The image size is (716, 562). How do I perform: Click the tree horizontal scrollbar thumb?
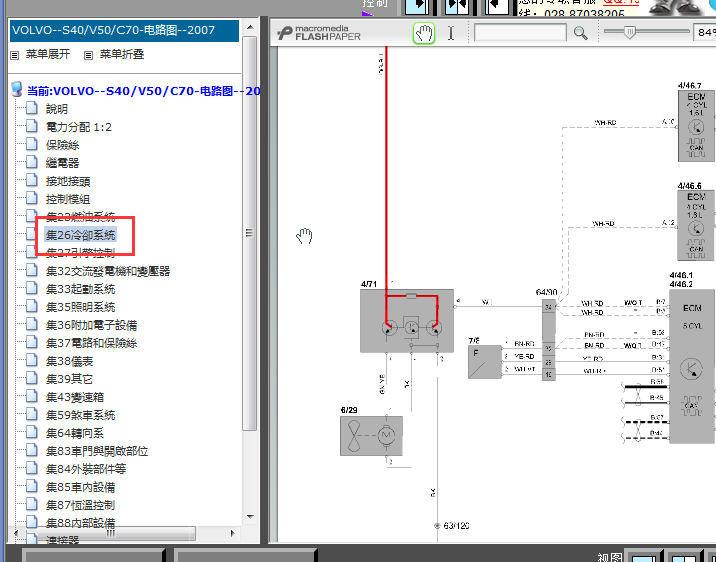(x=110, y=533)
